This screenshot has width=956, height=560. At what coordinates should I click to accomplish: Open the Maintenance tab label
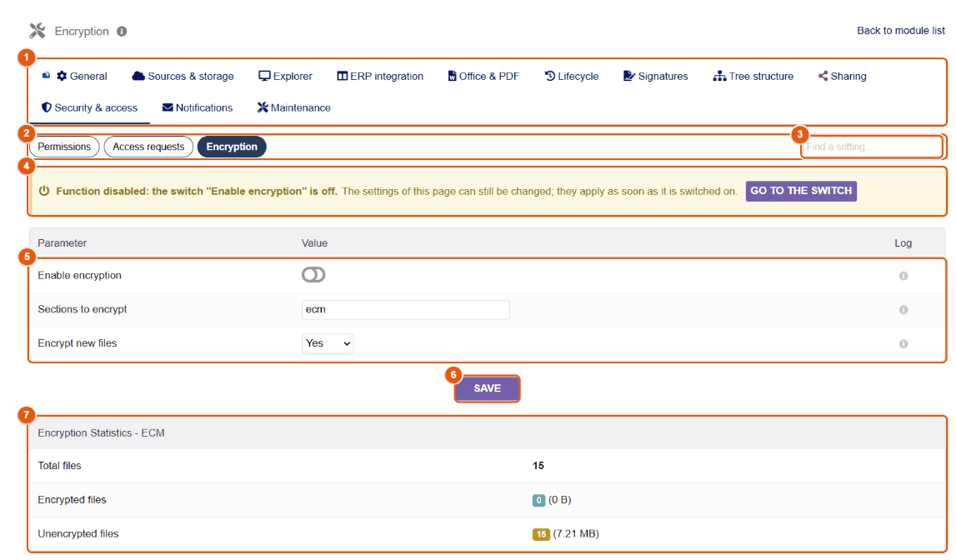pyautogui.click(x=301, y=107)
